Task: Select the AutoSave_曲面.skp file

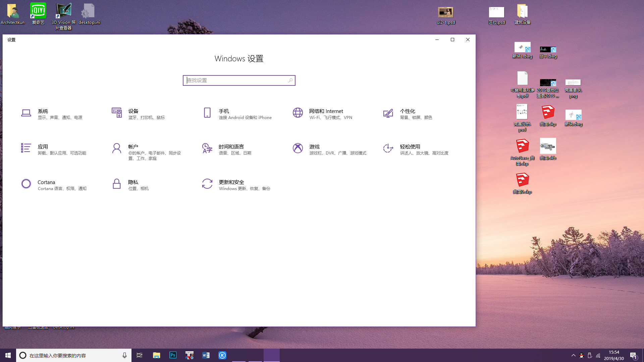Action: coord(522,152)
